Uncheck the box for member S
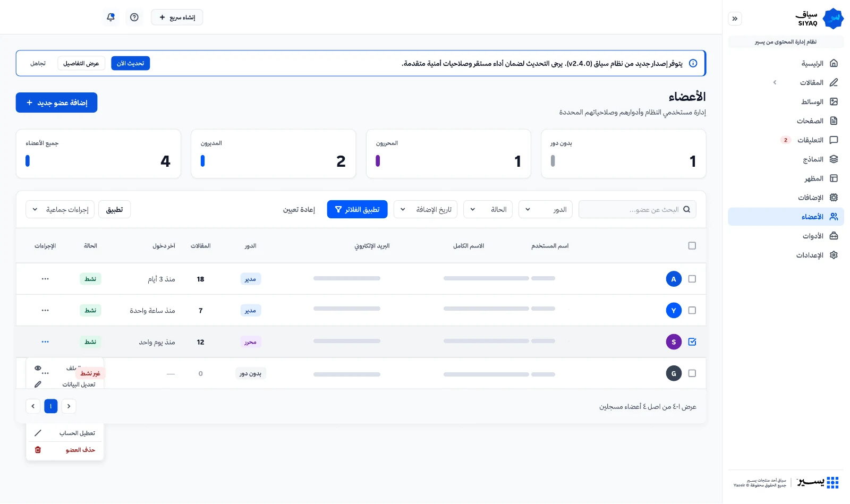The image size is (850, 504). 692,342
